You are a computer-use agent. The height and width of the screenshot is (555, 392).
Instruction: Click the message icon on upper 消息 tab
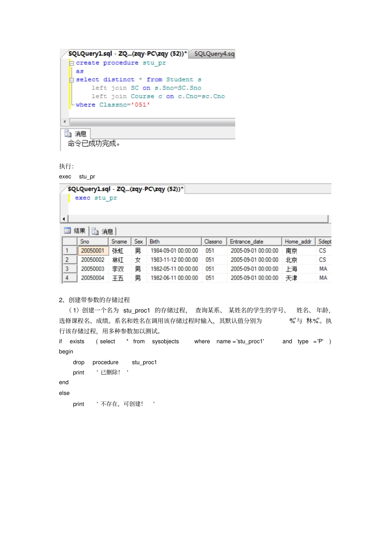click(x=68, y=133)
